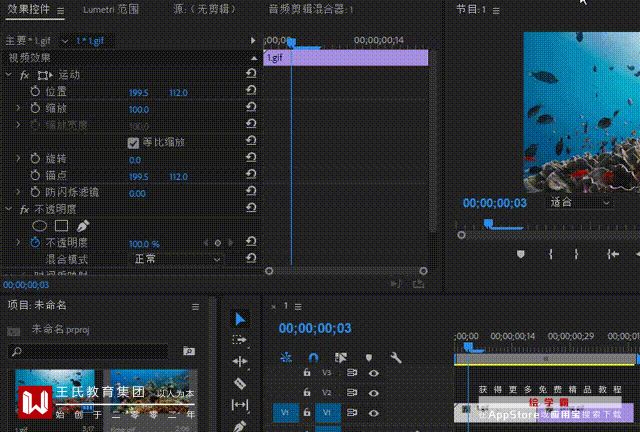The width and height of the screenshot is (640, 432).
Task: Go to In point in Program monitor
Action: (x=613, y=254)
